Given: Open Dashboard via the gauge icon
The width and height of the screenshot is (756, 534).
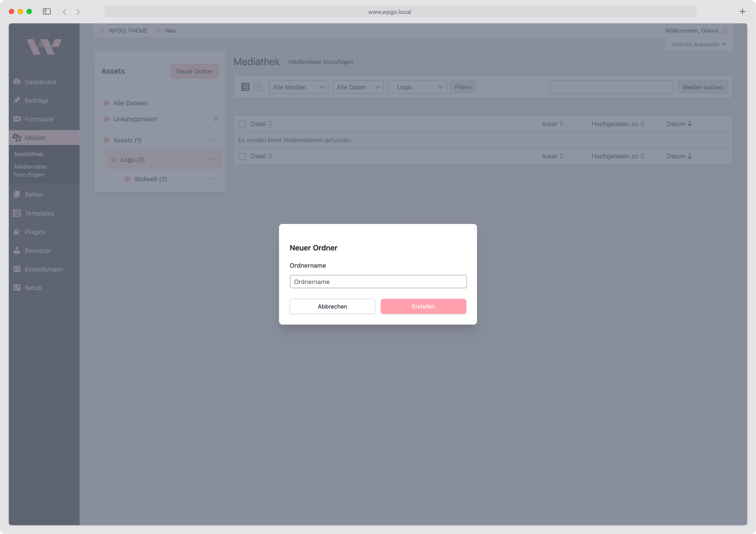Looking at the screenshot, I should pos(17,82).
